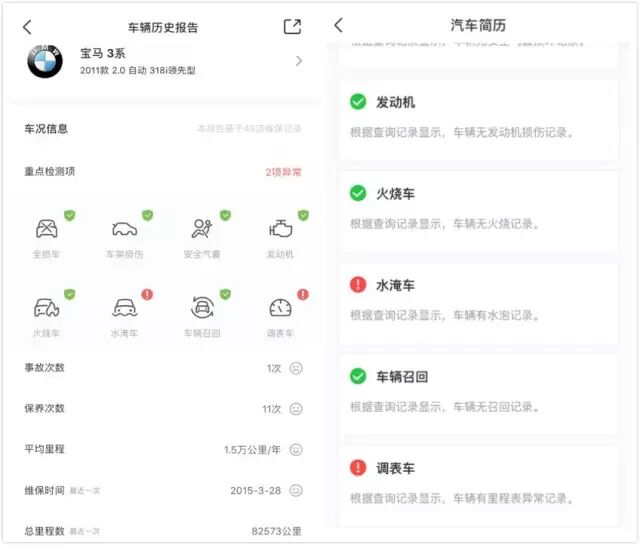This screenshot has width=640, height=545.
Task: Click the 2011款 2.0 自动 318i领先型 subtitle
Action: pos(138,70)
